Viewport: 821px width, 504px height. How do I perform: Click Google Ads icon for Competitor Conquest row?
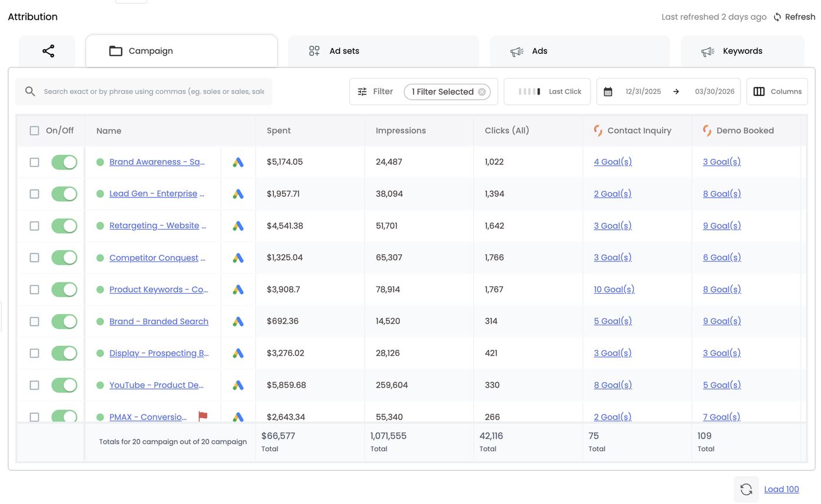coord(238,258)
